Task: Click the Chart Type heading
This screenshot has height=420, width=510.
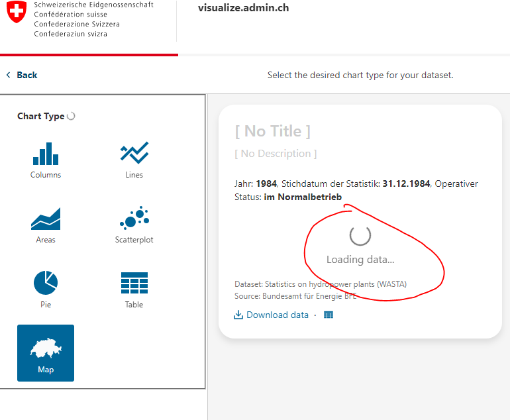Action: [40, 116]
